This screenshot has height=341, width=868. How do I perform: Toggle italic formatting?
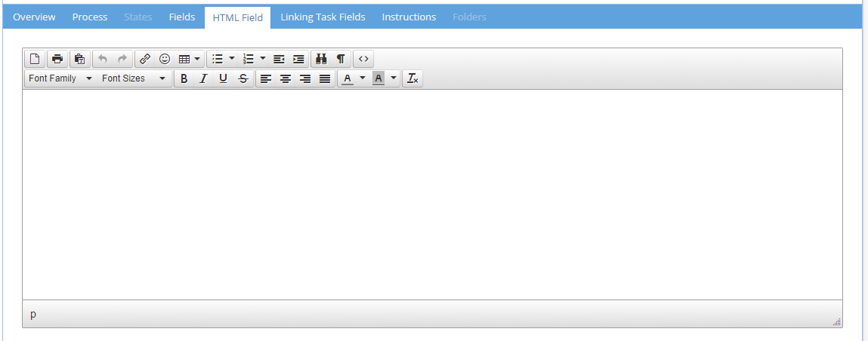point(204,78)
